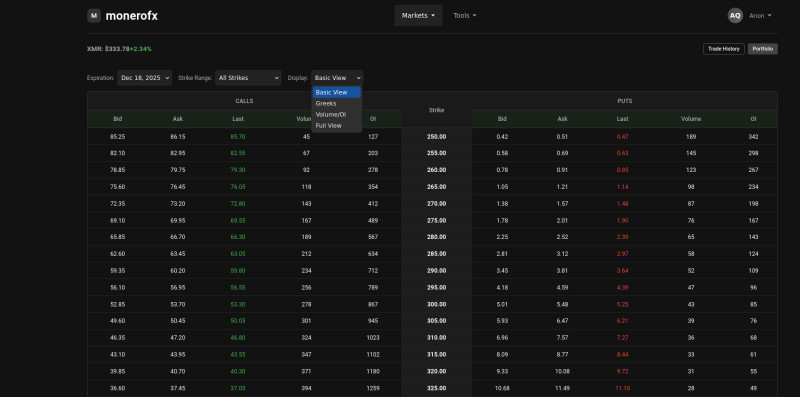Open the Markets dropdown menu
The image size is (800, 397).
pyautogui.click(x=418, y=16)
